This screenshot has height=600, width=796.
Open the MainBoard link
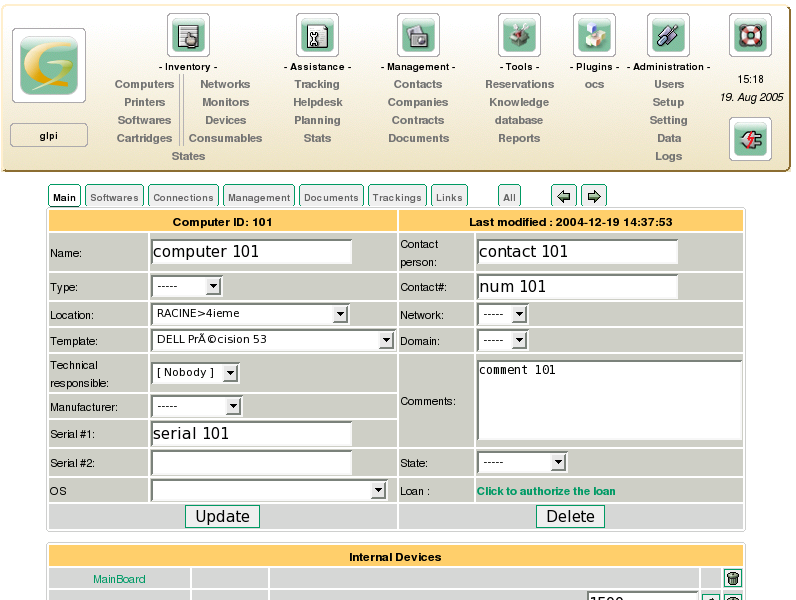pos(119,579)
